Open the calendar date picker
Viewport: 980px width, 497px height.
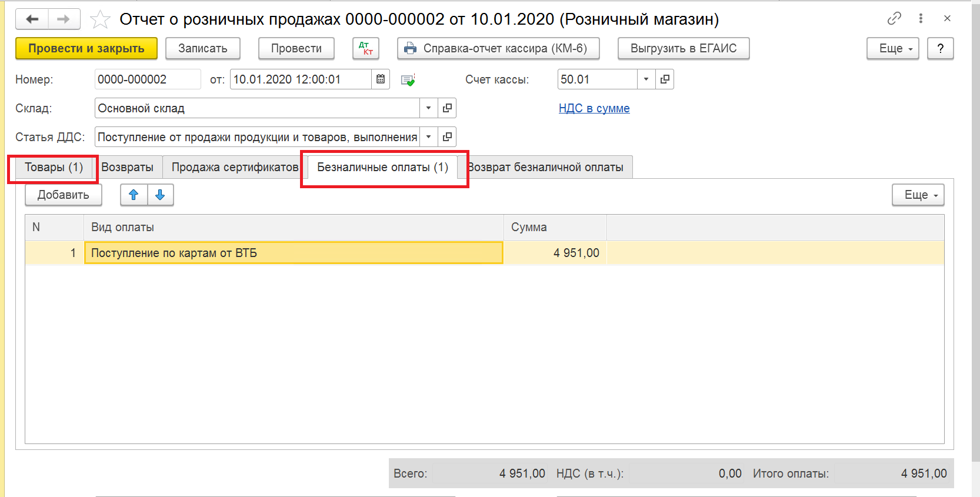pos(381,79)
